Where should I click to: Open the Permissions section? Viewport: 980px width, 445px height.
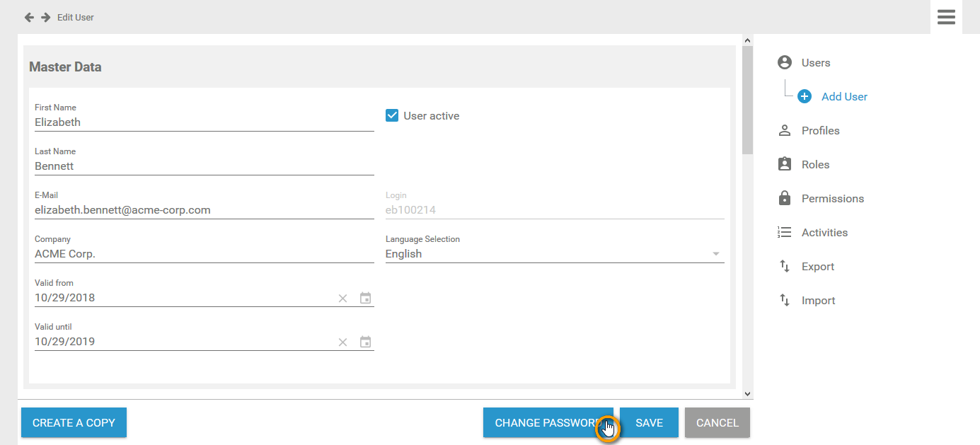click(x=832, y=198)
